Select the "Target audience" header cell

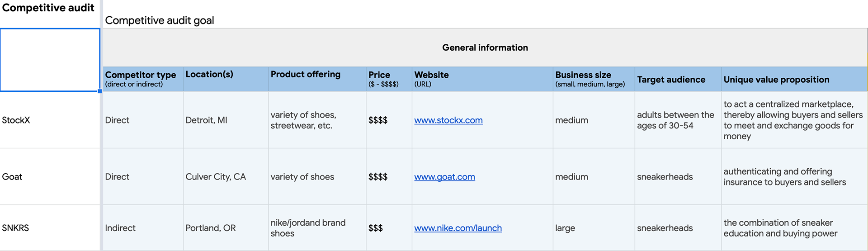pos(677,80)
